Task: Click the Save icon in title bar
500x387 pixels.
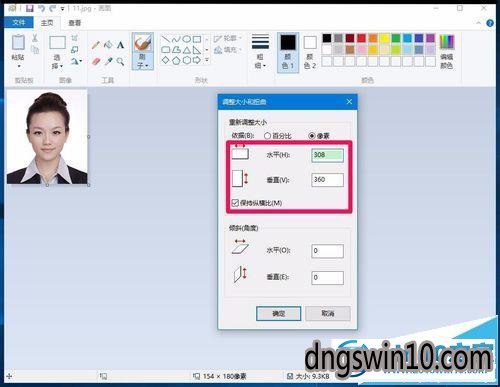Action: [x=29, y=8]
